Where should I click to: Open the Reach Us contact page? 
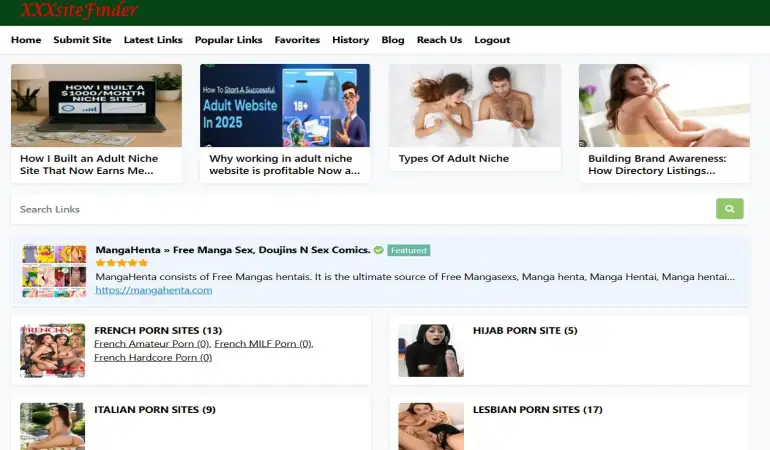pos(439,40)
